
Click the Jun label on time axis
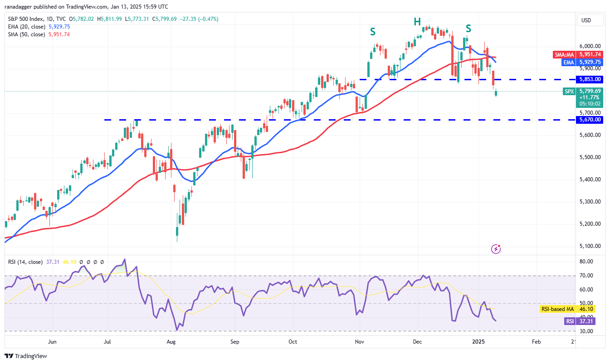52,342
